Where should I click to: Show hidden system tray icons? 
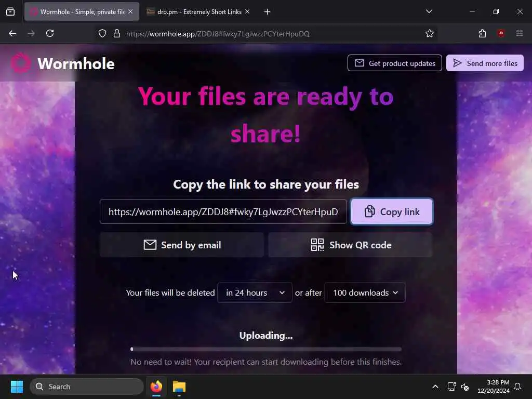435,387
